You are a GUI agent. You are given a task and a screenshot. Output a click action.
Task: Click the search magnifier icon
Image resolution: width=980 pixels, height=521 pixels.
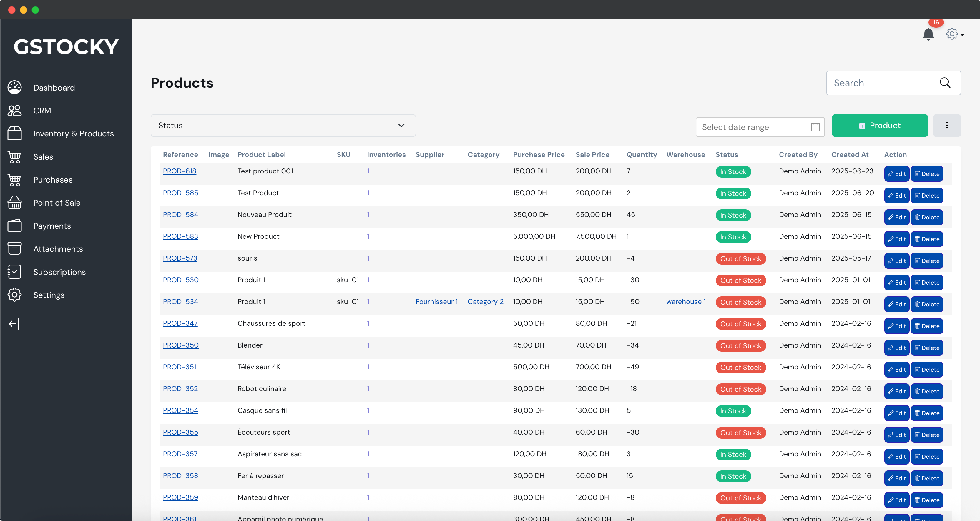[945, 83]
